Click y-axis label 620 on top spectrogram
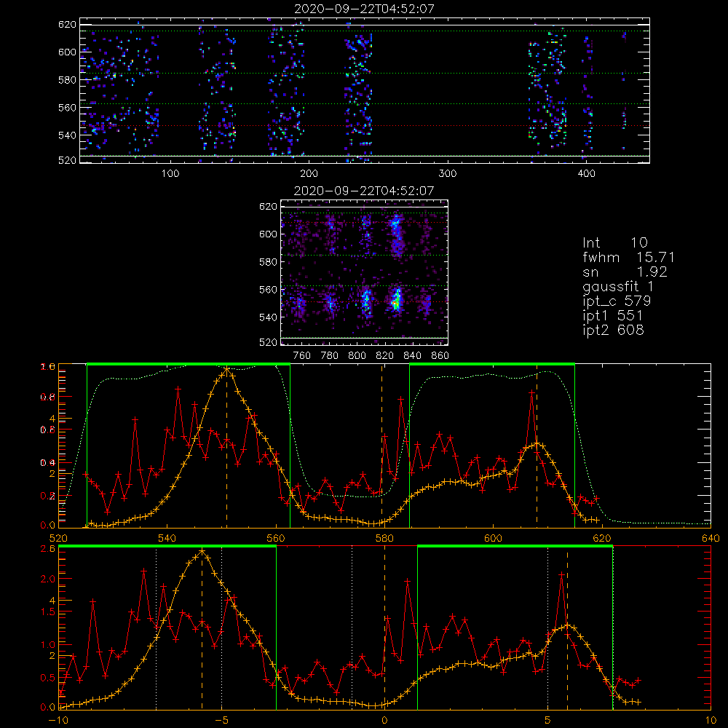The image size is (728, 728). click(x=67, y=24)
